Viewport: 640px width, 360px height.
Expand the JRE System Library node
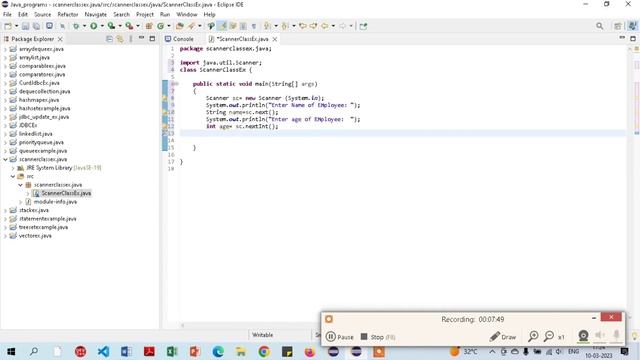click(13, 168)
